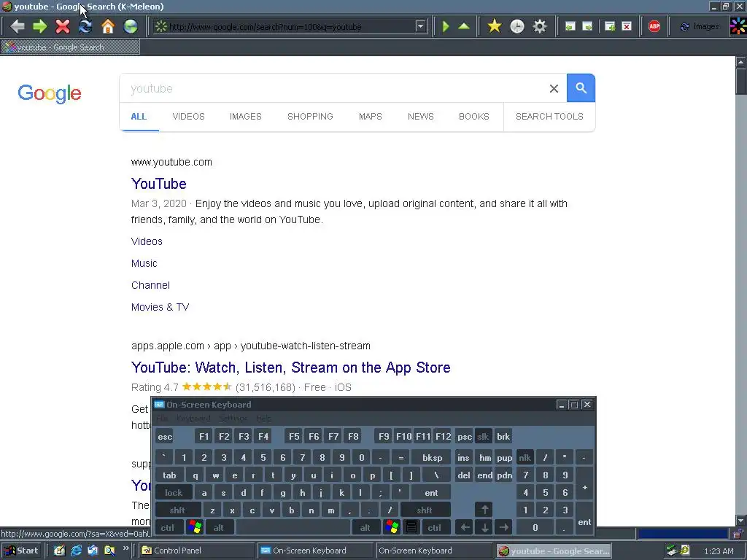This screenshot has height=560, width=747.
Task: Click the Images toolbar button
Action: (x=700, y=26)
